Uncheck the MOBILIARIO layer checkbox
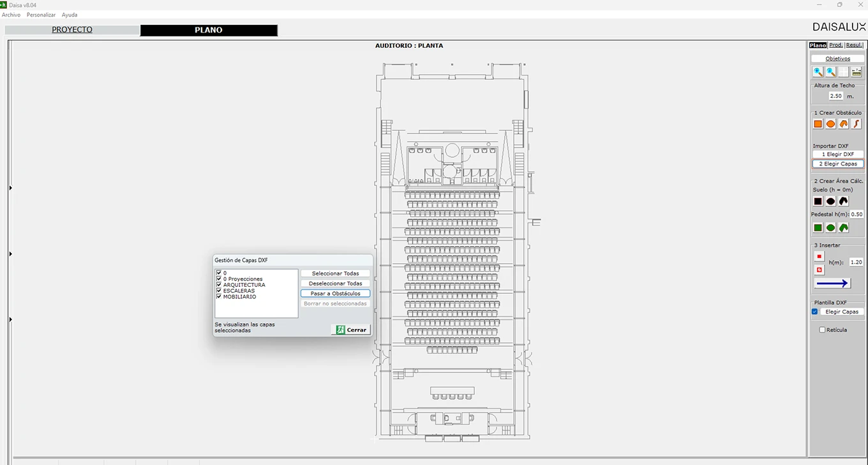The image size is (868, 465). click(219, 296)
